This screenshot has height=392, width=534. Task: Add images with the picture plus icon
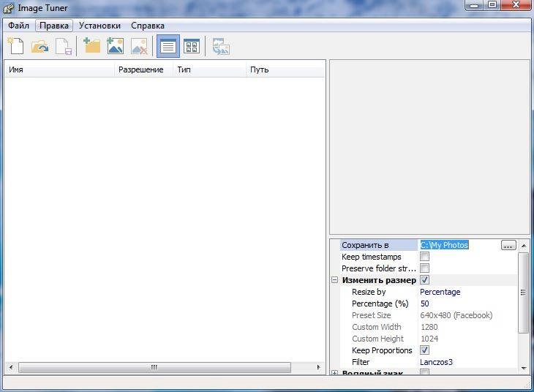tap(115, 46)
